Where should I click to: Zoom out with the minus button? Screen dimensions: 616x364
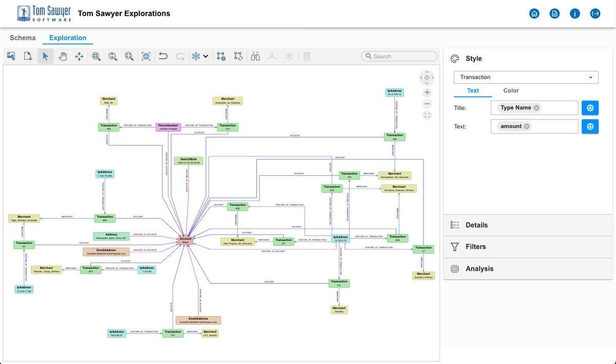pyautogui.click(x=427, y=104)
